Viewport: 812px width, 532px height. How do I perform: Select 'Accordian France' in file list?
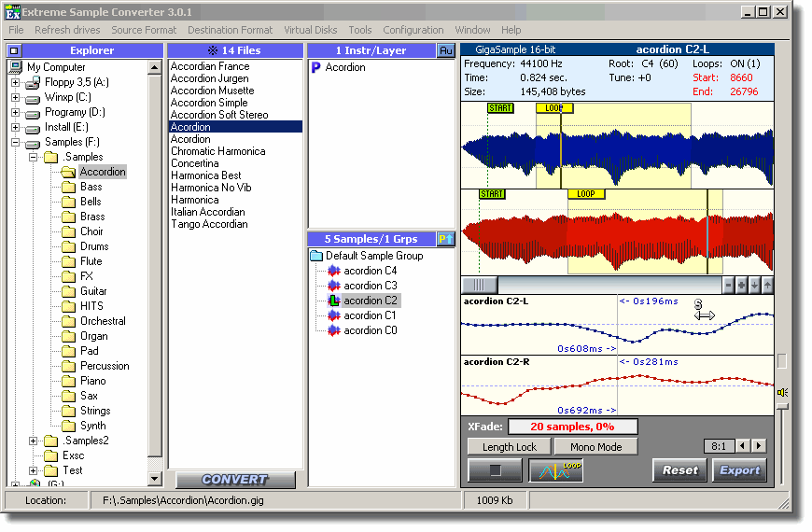coord(210,66)
